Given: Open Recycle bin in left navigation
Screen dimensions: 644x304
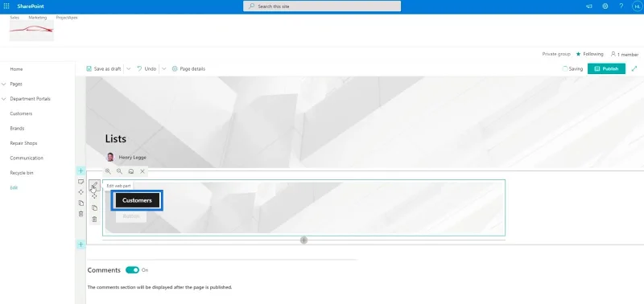Looking at the screenshot, I should point(22,173).
